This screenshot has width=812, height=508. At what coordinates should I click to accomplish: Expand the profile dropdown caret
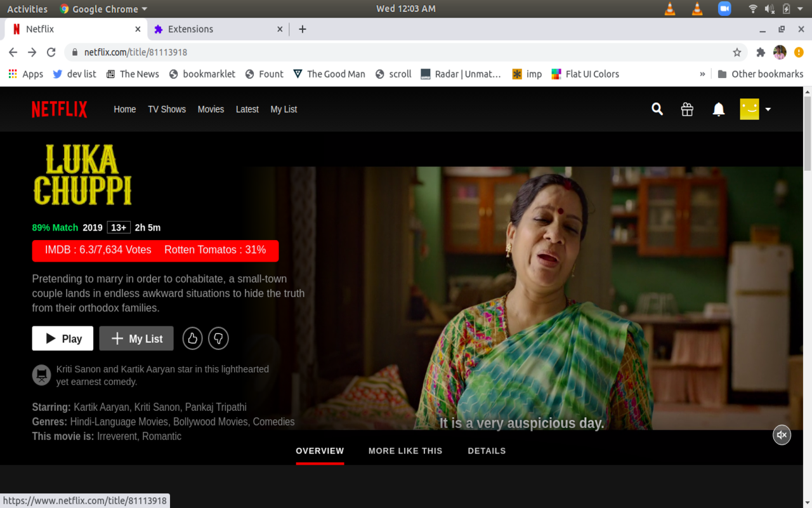pos(768,109)
